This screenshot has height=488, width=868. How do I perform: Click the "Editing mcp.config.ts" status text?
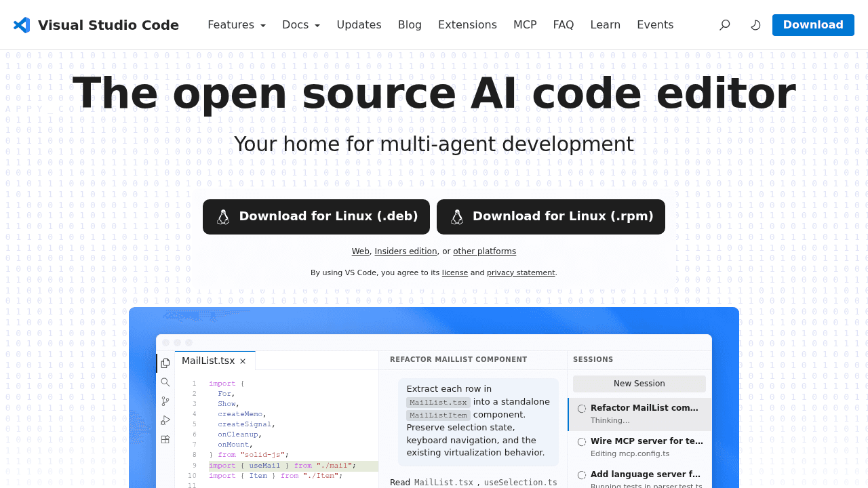pyautogui.click(x=630, y=453)
